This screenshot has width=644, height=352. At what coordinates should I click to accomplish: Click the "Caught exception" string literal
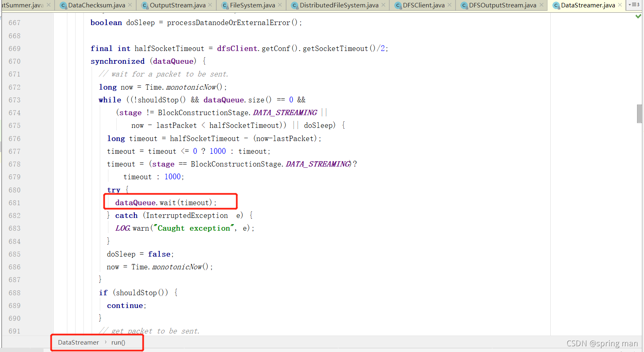[x=193, y=228]
